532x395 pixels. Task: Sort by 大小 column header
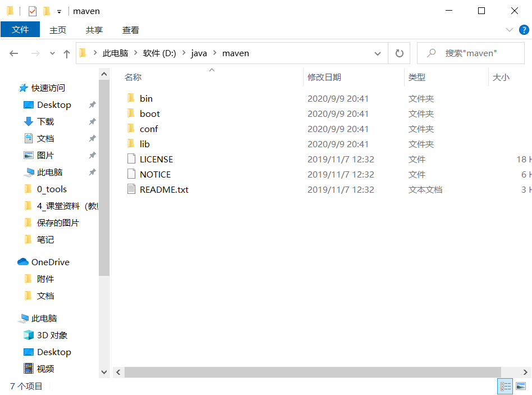pyautogui.click(x=501, y=77)
